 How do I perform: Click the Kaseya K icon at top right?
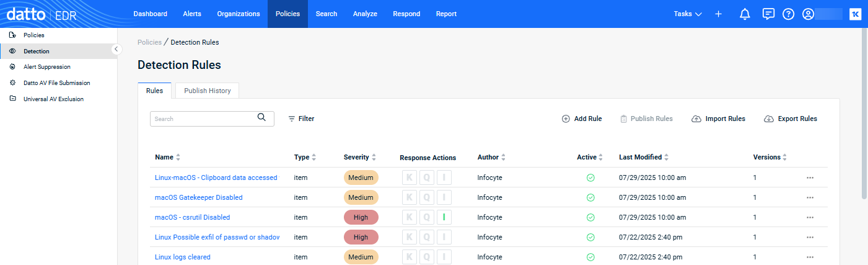pos(855,14)
